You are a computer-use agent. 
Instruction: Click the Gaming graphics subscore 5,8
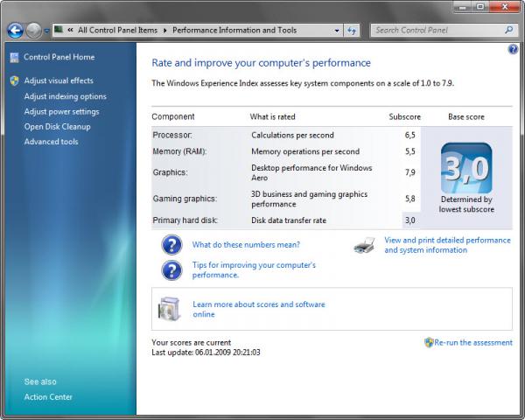[x=410, y=199]
